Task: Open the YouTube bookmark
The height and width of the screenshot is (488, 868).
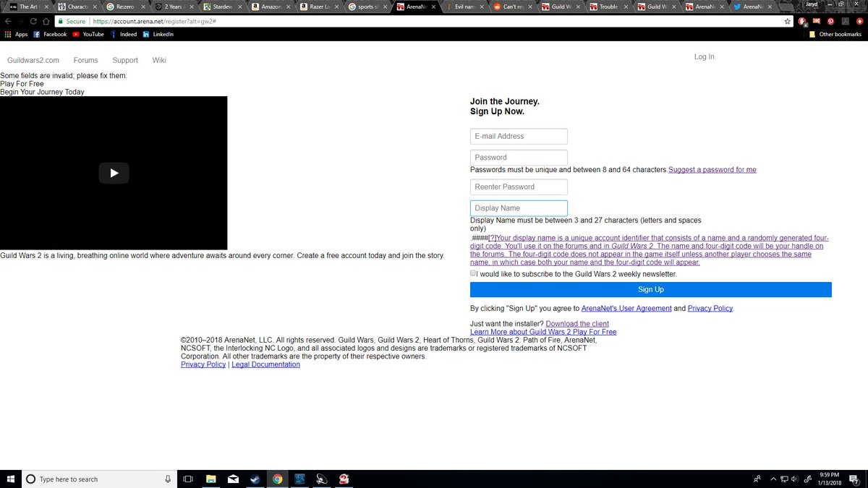Action: [x=88, y=34]
